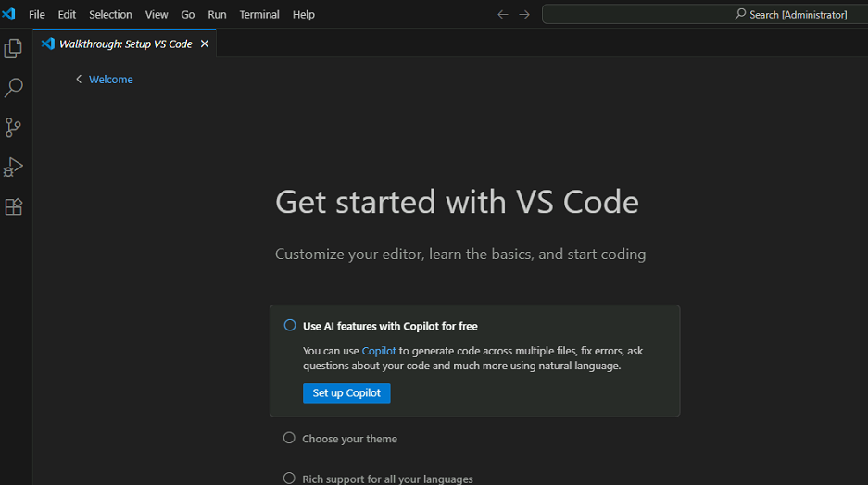Open the Extensions view

tap(13, 206)
